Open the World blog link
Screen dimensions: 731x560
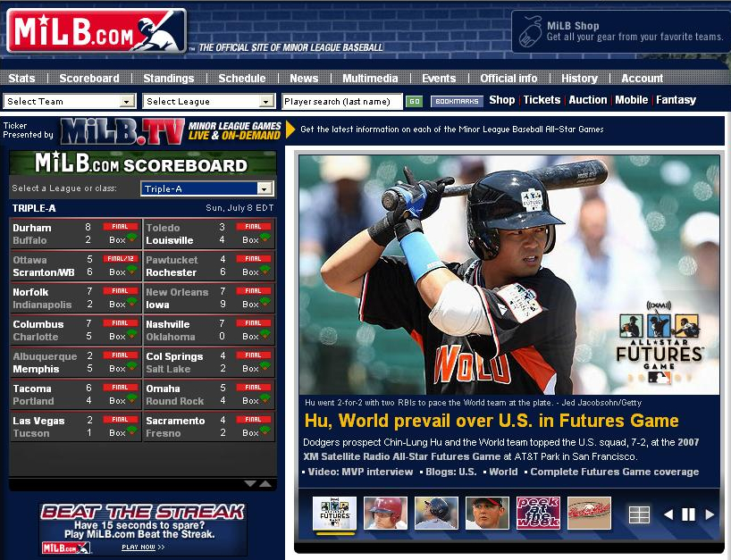[x=503, y=472]
